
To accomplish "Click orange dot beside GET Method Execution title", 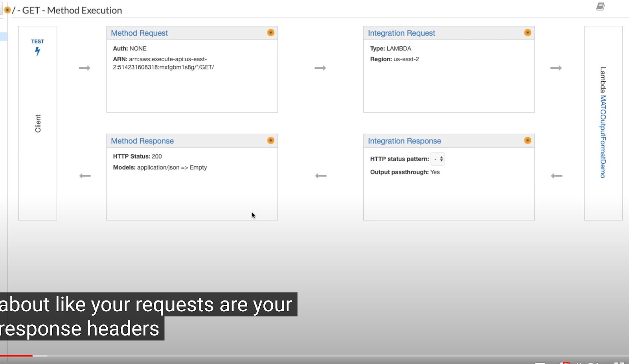I will (x=7, y=10).
